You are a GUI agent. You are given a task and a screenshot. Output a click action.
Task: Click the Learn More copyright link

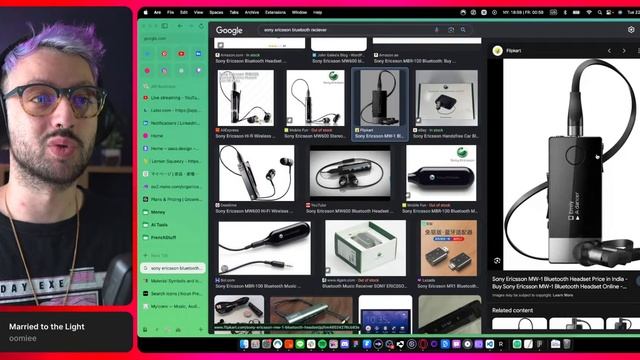(x=563, y=295)
